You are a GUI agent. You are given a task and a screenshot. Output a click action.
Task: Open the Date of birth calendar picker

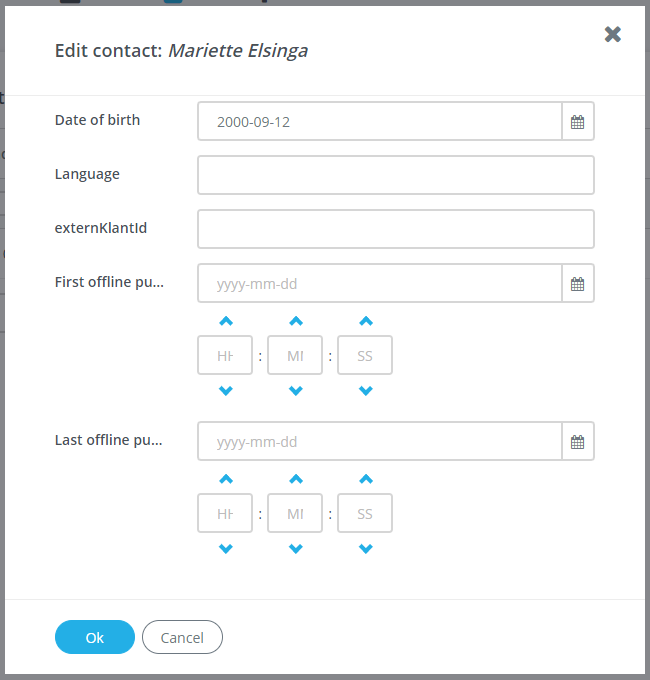[577, 122]
